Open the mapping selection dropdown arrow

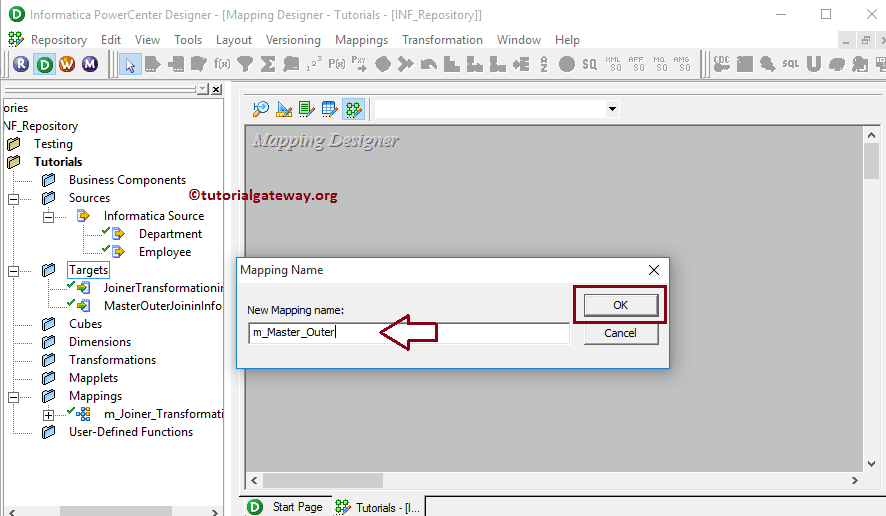612,109
